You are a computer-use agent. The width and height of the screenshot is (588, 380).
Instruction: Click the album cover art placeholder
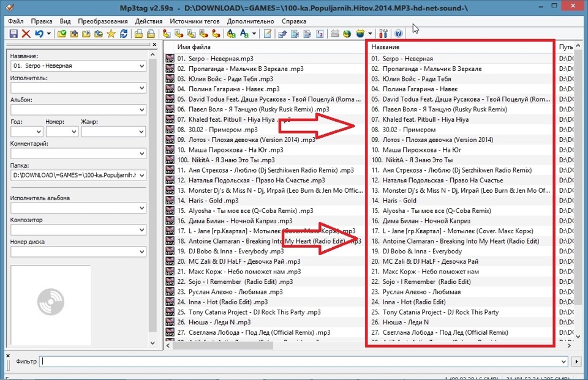[x=51, y=305]
